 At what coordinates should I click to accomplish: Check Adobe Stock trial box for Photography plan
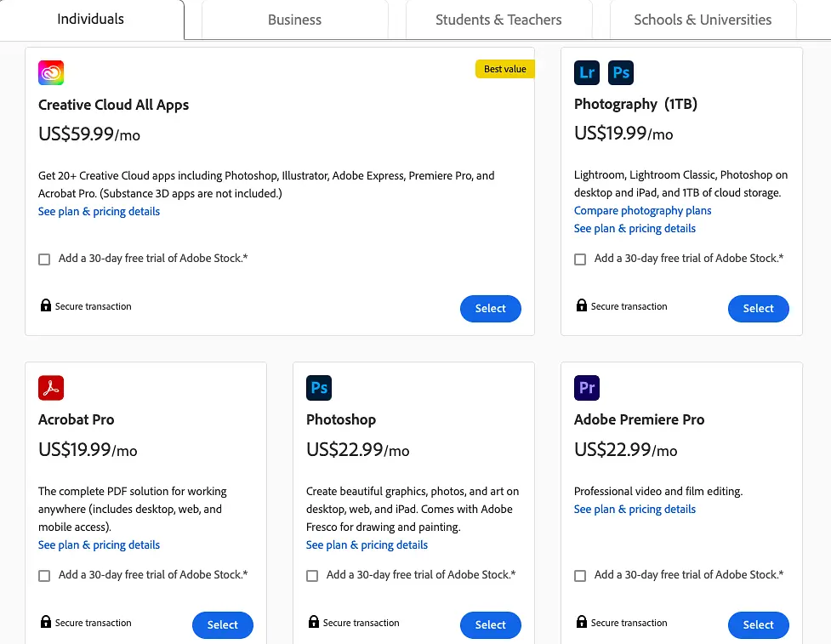coord(580,259)
